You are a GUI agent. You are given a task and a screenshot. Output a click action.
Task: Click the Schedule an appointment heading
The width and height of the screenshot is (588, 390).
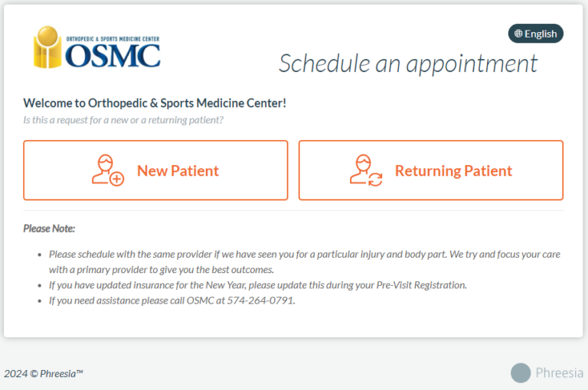tap(408, 63)
